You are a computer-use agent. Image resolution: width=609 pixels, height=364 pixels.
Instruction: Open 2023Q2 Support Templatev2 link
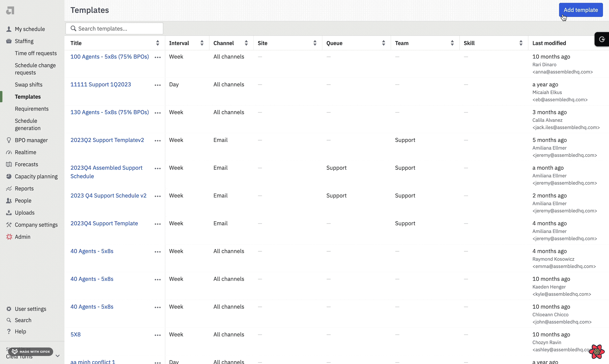point(107,140)
